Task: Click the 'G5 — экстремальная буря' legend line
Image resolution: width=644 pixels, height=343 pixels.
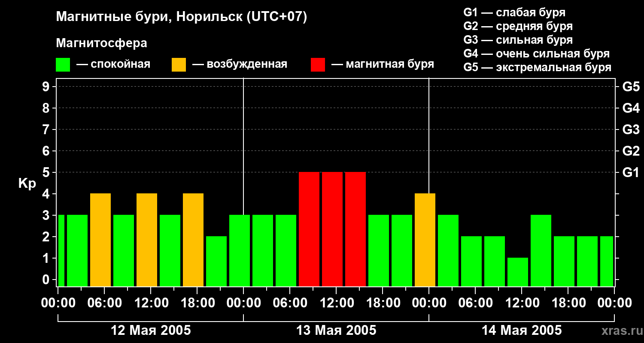Action: 538,67
